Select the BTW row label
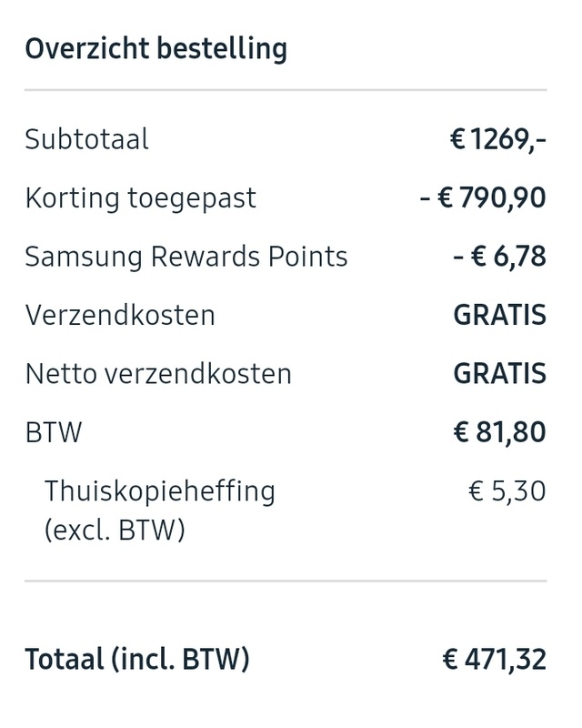 pos(54,431)
